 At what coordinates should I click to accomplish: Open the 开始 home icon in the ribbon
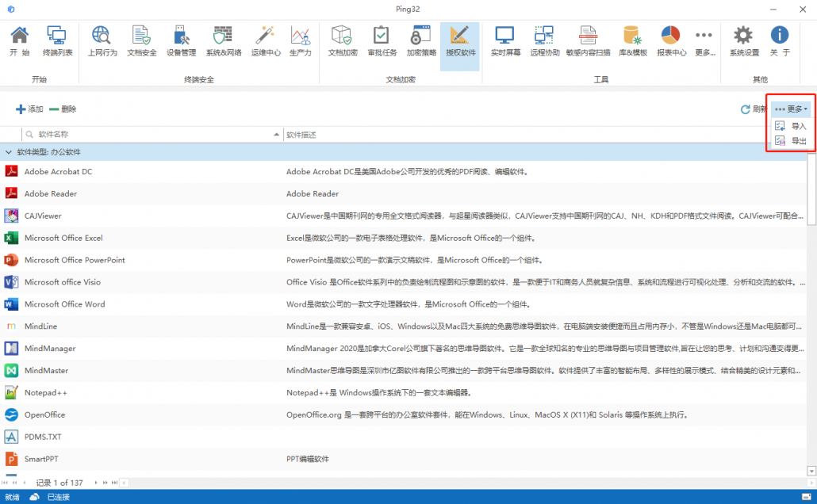click(x=20, y=40)
